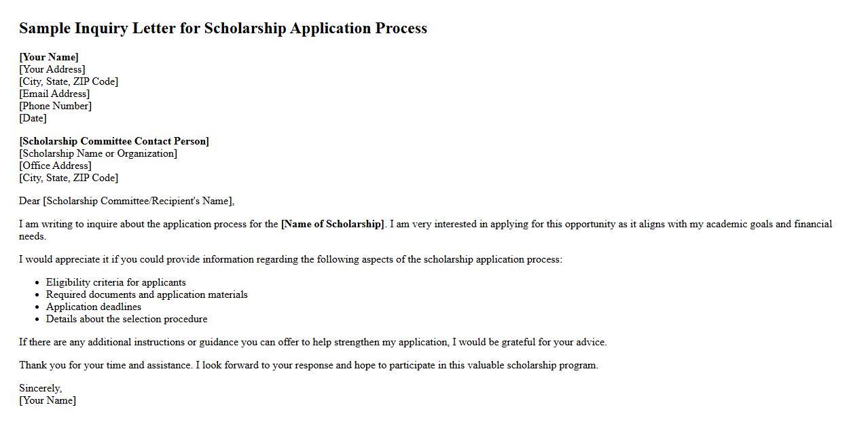The image size is (868, 441).
Task: Click the 'Application deadlines' bullet item
Action: (94, 307)
